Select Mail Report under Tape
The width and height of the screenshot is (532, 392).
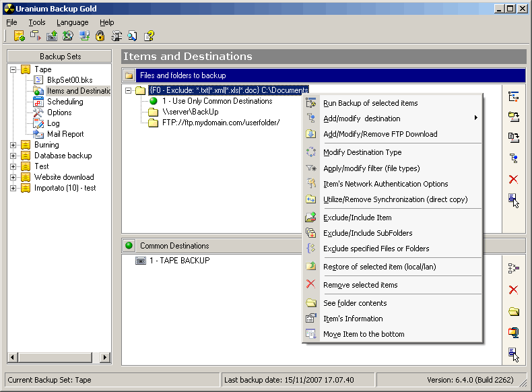click(x=65, y=134)
